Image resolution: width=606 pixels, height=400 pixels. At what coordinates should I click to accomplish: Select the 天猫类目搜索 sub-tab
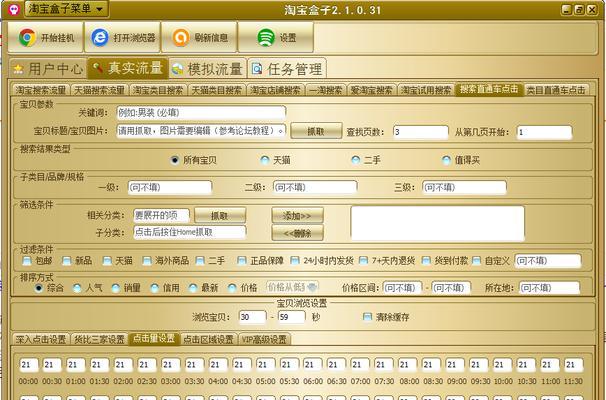[x=217, y=90]
